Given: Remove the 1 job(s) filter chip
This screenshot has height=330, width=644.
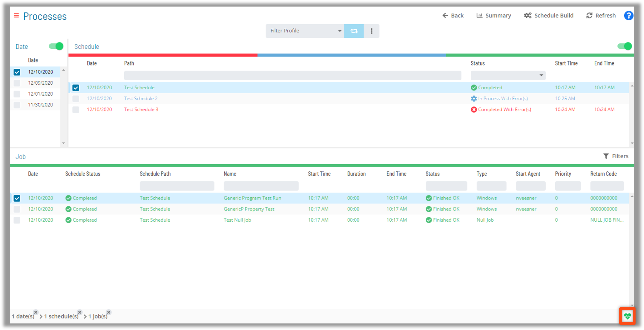Looking at the screenshot, I should tap(108, 312).
